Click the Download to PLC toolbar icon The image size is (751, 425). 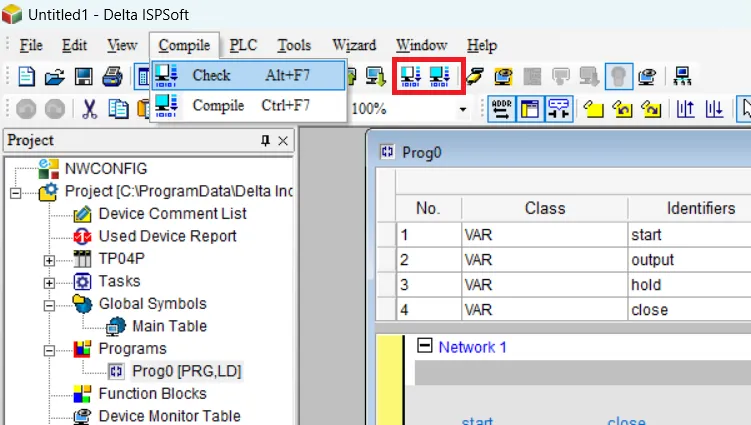[376, 76]
